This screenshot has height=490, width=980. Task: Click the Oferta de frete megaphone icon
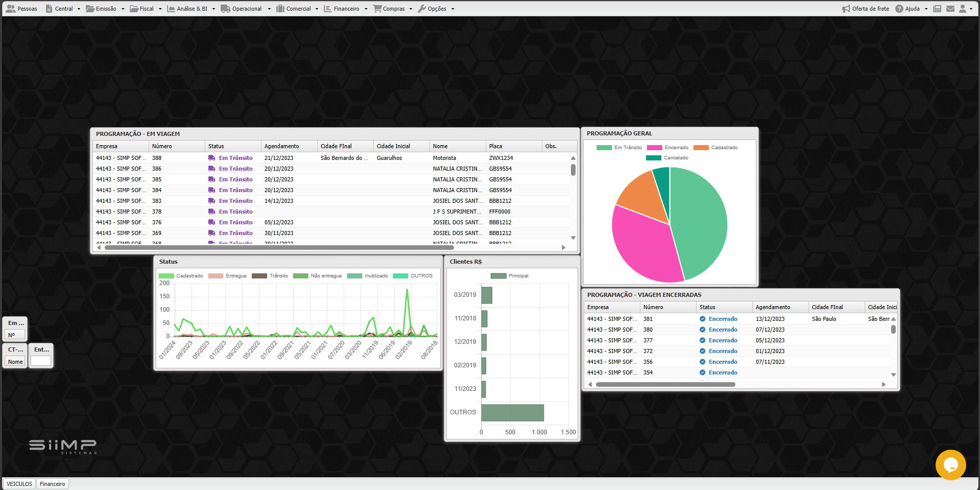[x=846, y=9]
